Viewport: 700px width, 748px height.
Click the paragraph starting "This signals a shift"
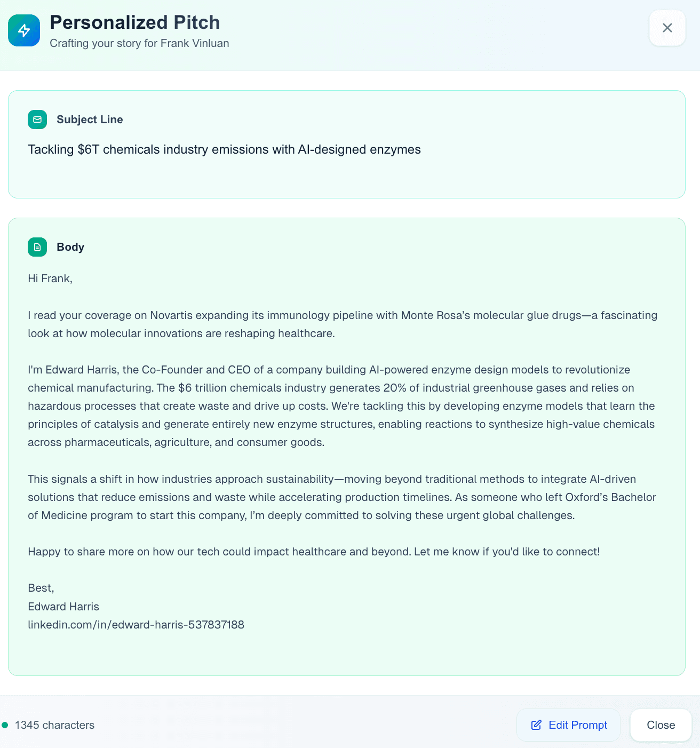341,497
